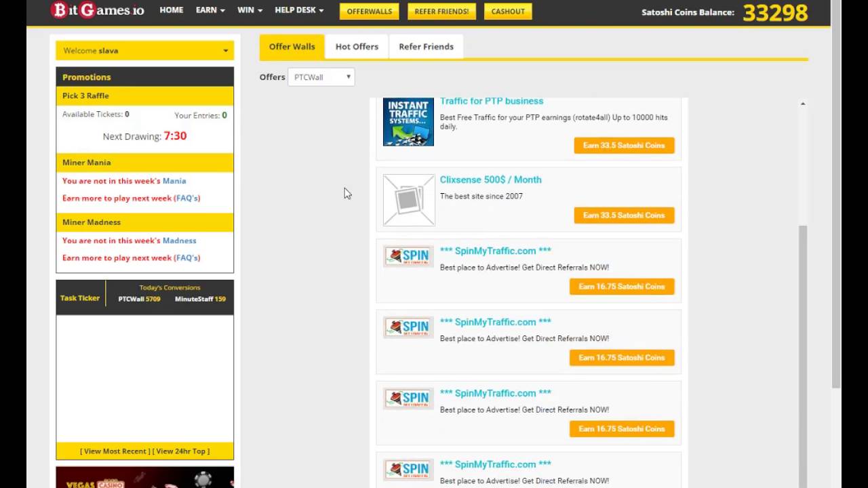
Task: Expand the WIN dropdown menu
Action: (x=250, y=10)
